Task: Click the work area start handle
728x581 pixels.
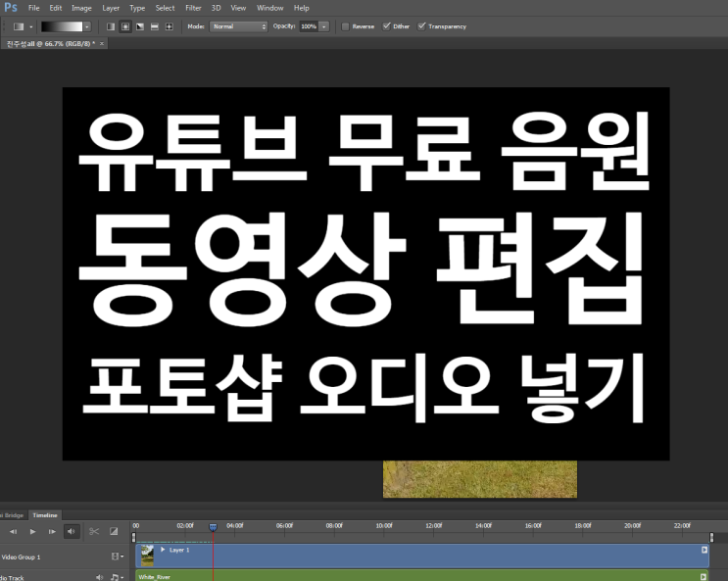Action: coord(133,537)
